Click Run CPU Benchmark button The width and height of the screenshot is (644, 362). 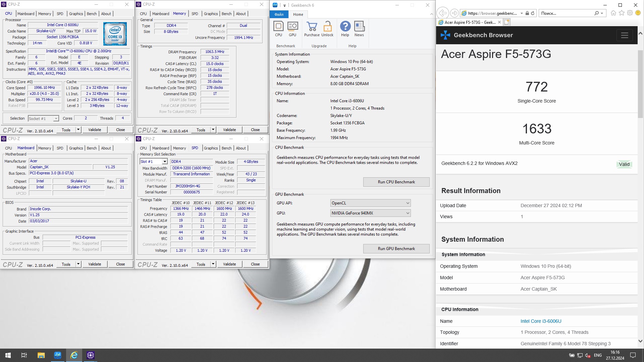396,182
